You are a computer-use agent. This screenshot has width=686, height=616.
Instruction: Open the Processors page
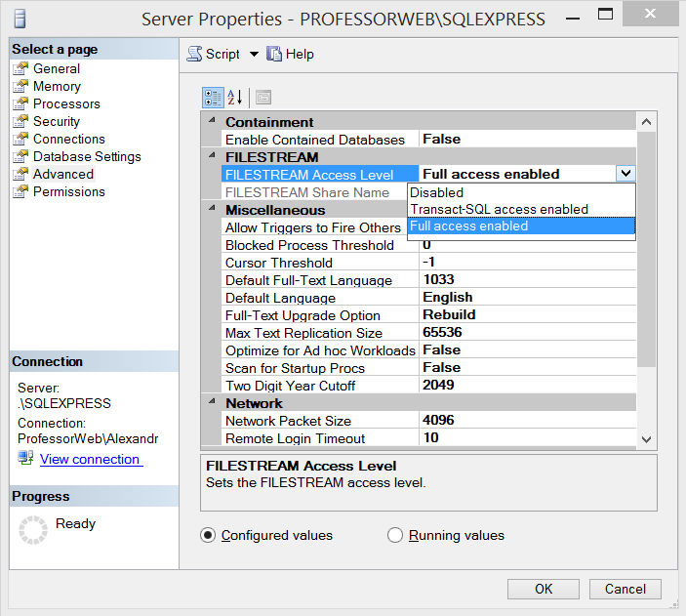[x=66, y=103]
